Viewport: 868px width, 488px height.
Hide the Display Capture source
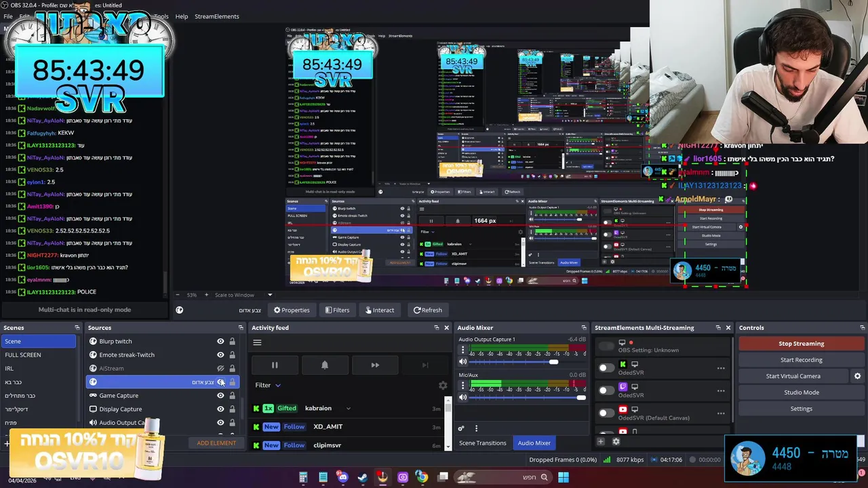[220, 409]
